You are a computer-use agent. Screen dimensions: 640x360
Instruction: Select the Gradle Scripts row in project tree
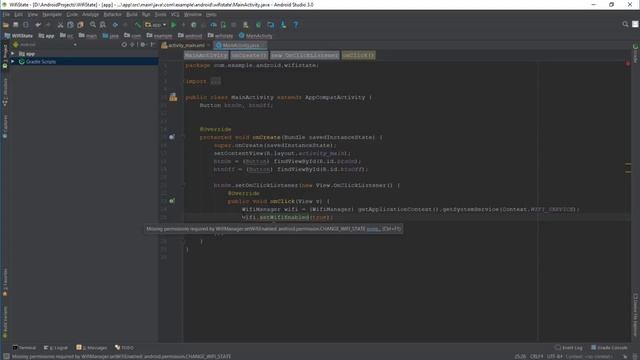click(84, 62)
